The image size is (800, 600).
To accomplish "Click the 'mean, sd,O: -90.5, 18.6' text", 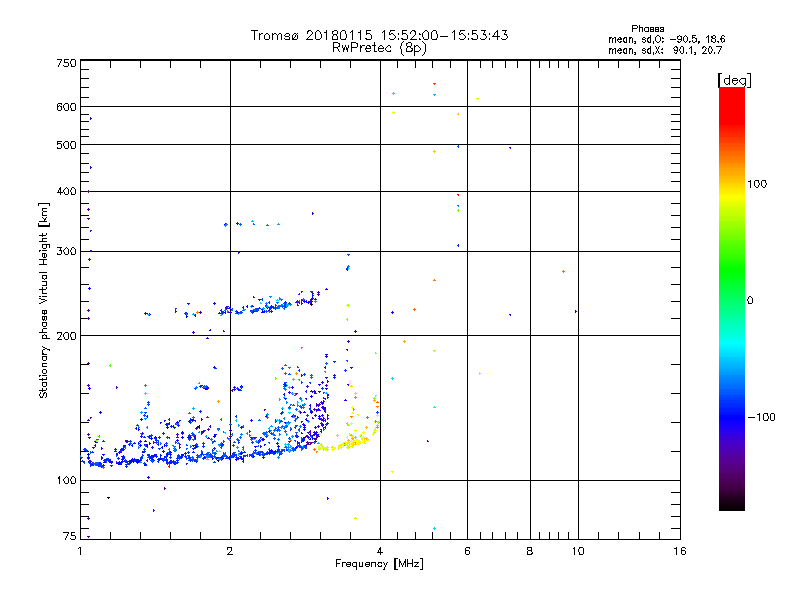I will [x=666, y=39].
